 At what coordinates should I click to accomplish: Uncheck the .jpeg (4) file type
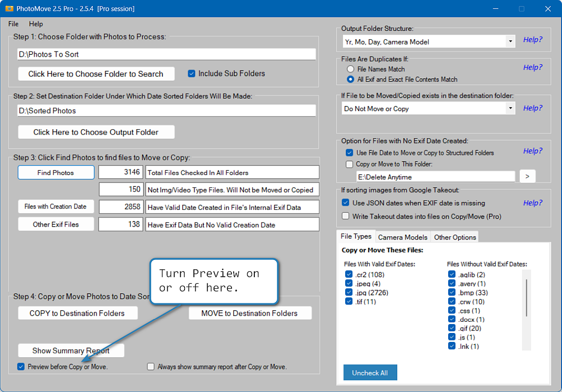coord(349,283)
